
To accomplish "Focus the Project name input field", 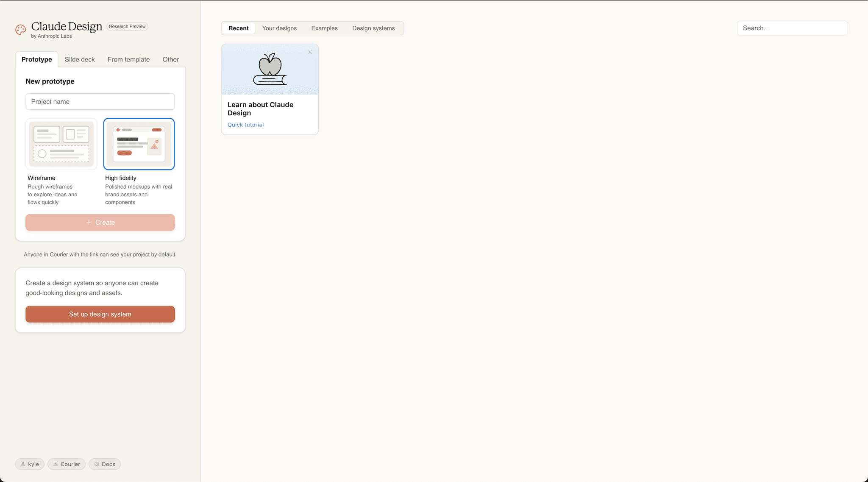I will click(100, 102).
